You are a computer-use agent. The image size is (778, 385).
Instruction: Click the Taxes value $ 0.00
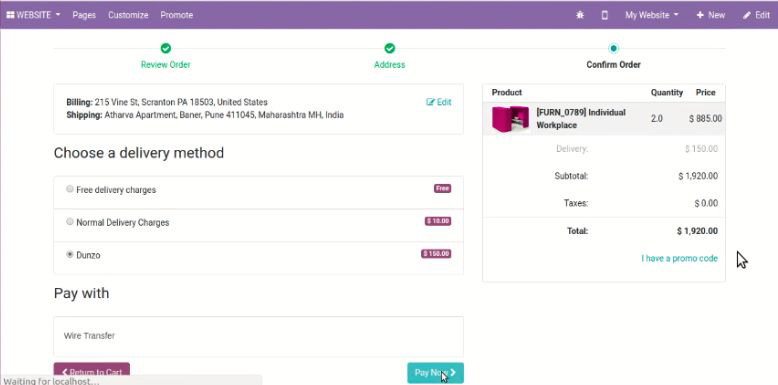(x=706, y=203)
